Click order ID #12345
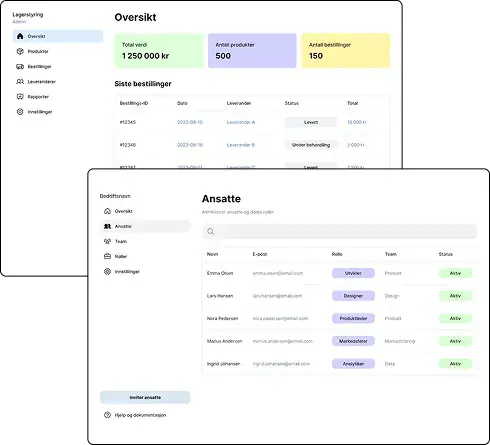490x445 pixels. pyautogui.click(x=128, y=122)
